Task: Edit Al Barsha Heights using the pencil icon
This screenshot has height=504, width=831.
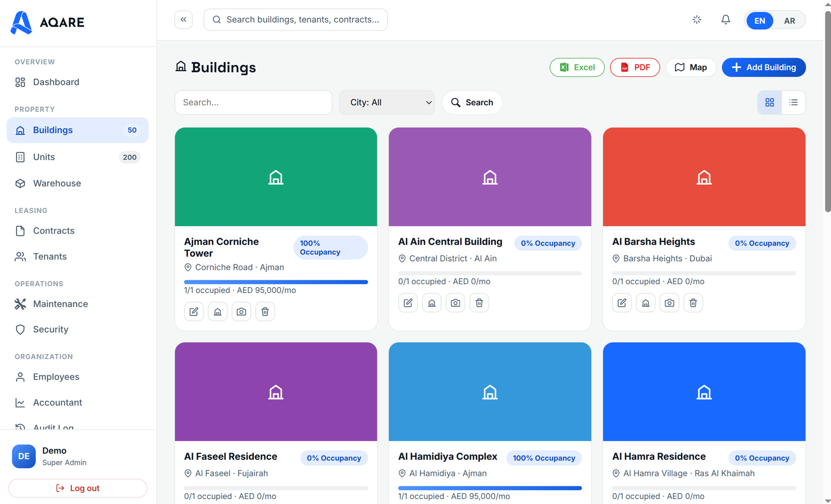Action: tap(622, 303)
